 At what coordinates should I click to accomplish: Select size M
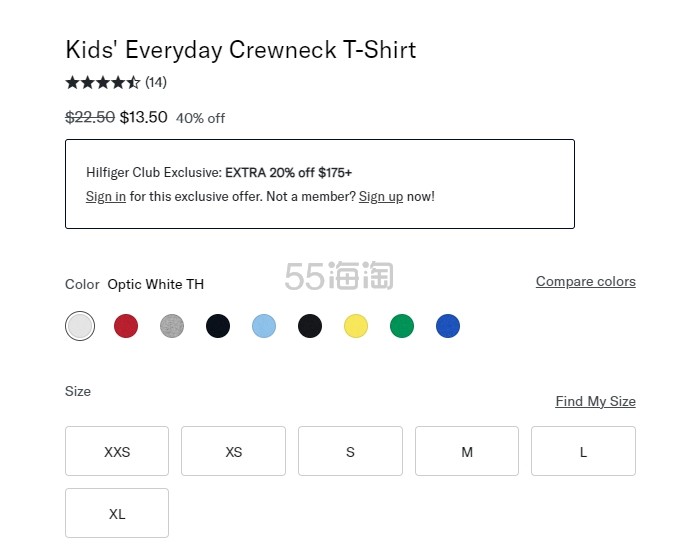coord(467,452)
